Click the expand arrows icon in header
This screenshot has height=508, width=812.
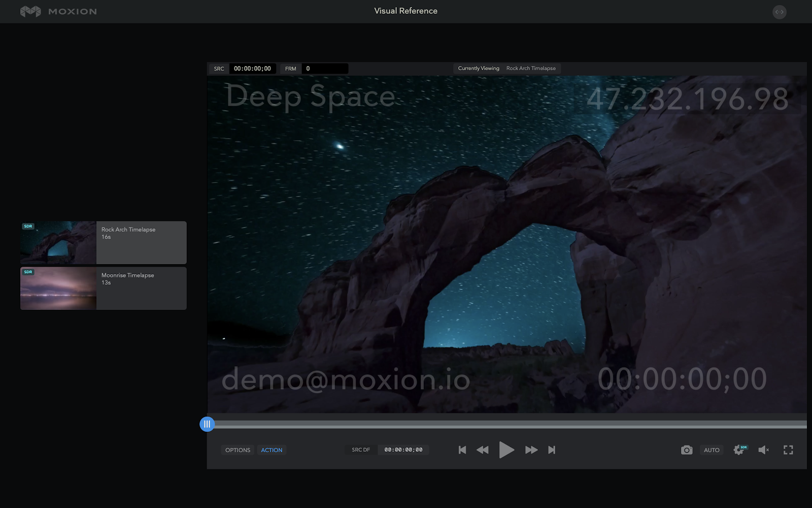tap(779, 12)
